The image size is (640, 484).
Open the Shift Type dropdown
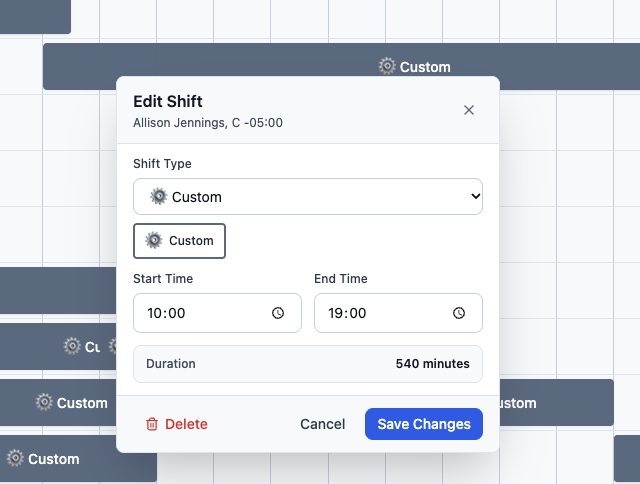tap(308, 197)
